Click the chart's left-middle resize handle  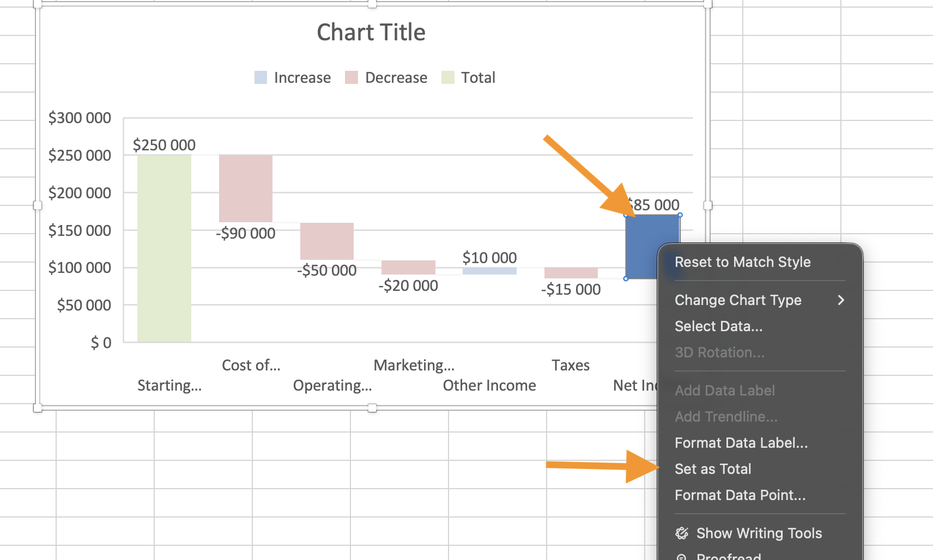tap(38, 205)
